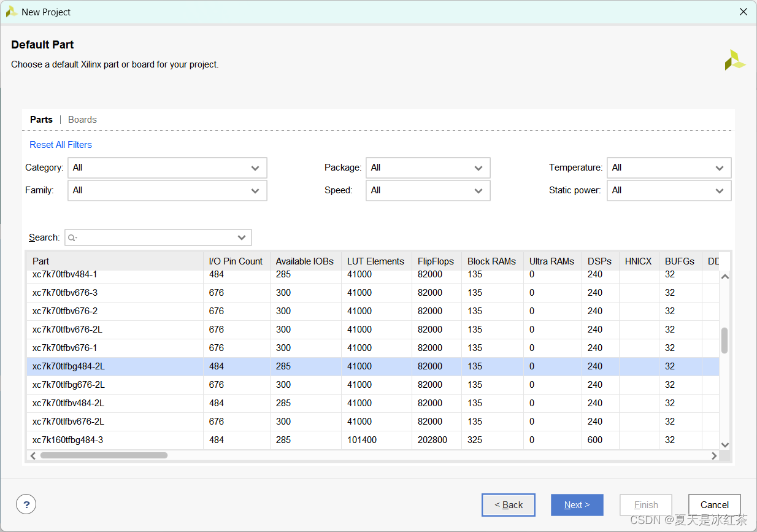757x532 pixels.
Task: Click the vertical scrollbar thumb
Action: click(724, 341)
